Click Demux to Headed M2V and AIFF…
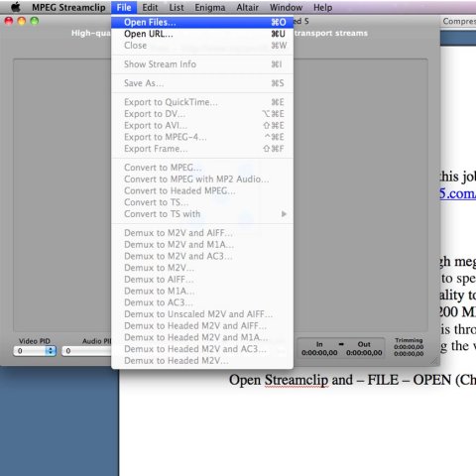This screenshot has width=476, height=476. [202, 325]
